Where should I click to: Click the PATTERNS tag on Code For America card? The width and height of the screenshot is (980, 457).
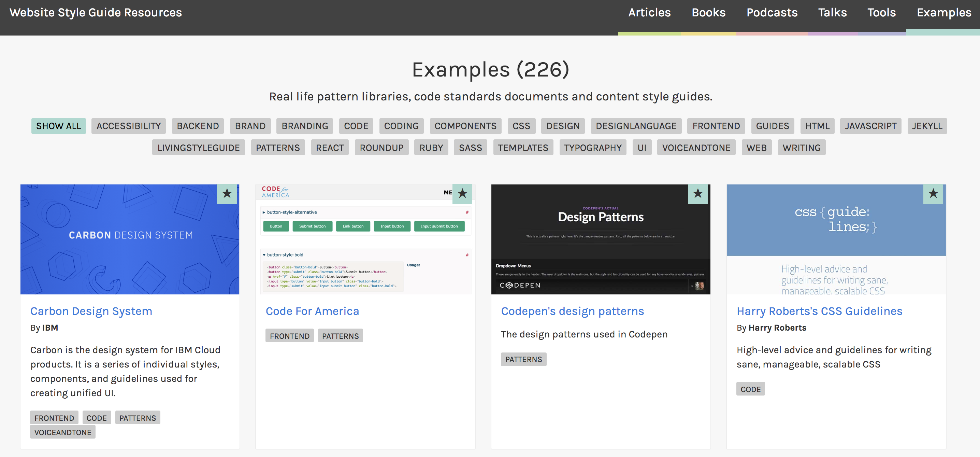(341, 336)
